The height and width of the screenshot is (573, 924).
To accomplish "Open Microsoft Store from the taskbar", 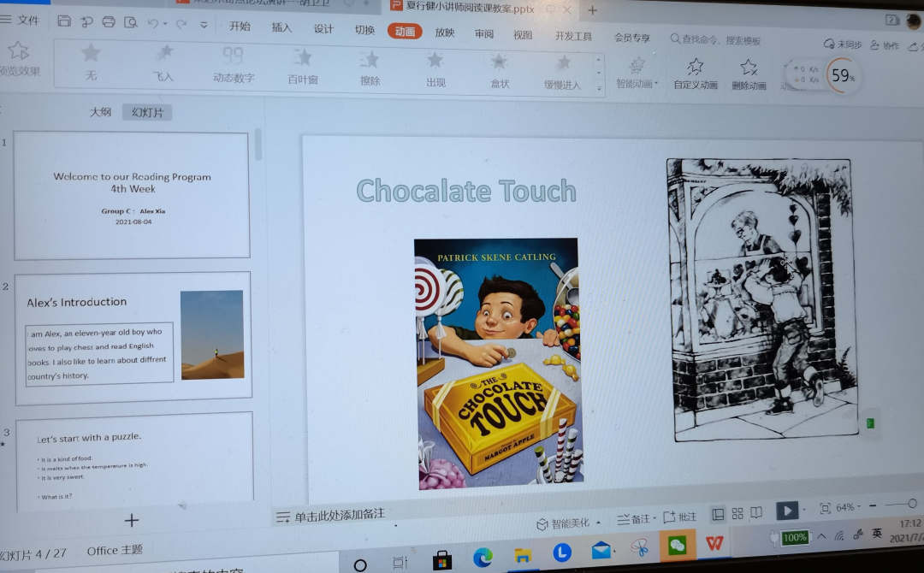I will pos(442,560).
